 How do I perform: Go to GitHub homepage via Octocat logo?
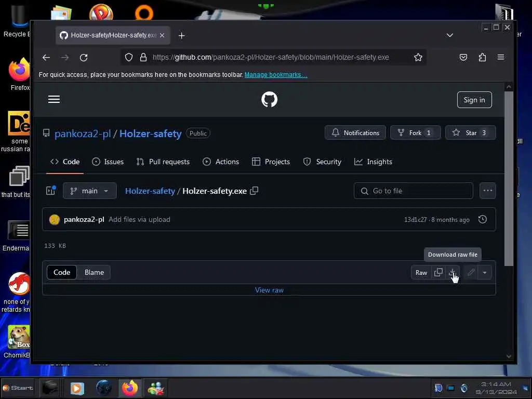click(270, 99)
